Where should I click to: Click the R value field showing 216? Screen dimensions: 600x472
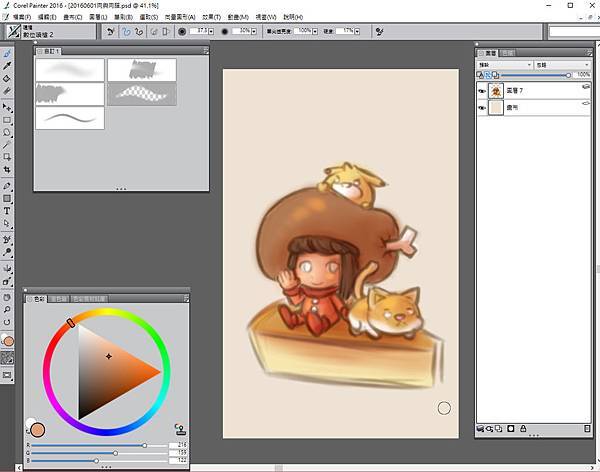178,445
